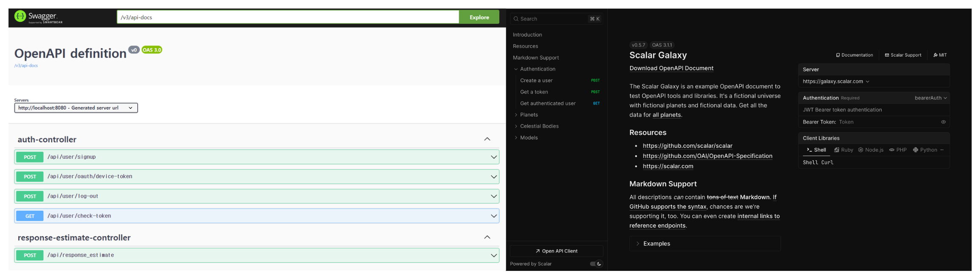Select the Shell client library icon
The height and width of the screenshot is (279, 980).
pyautogui.click(x=809, y=150)
